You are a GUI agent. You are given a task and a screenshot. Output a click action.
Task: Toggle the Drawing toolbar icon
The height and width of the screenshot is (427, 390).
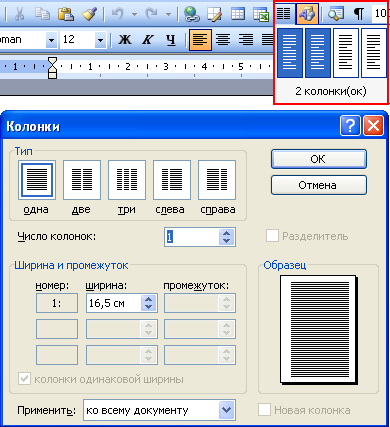[307, 14]
